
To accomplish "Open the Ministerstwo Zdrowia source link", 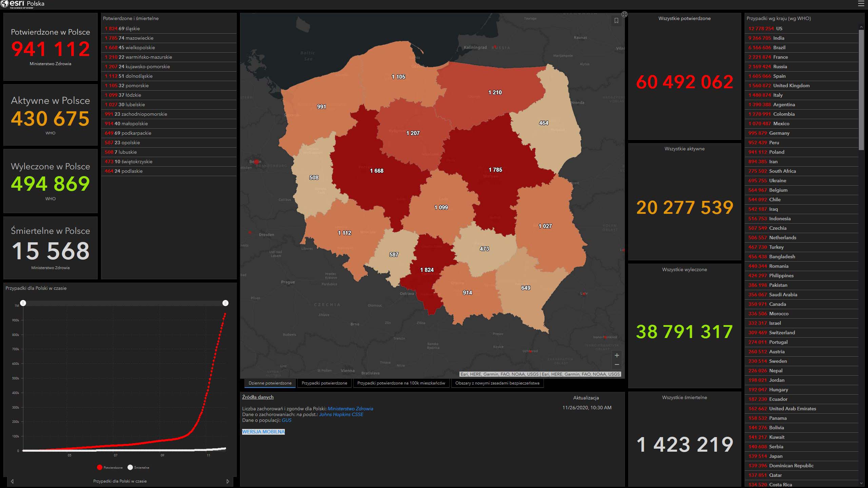I will pos(350,409).
